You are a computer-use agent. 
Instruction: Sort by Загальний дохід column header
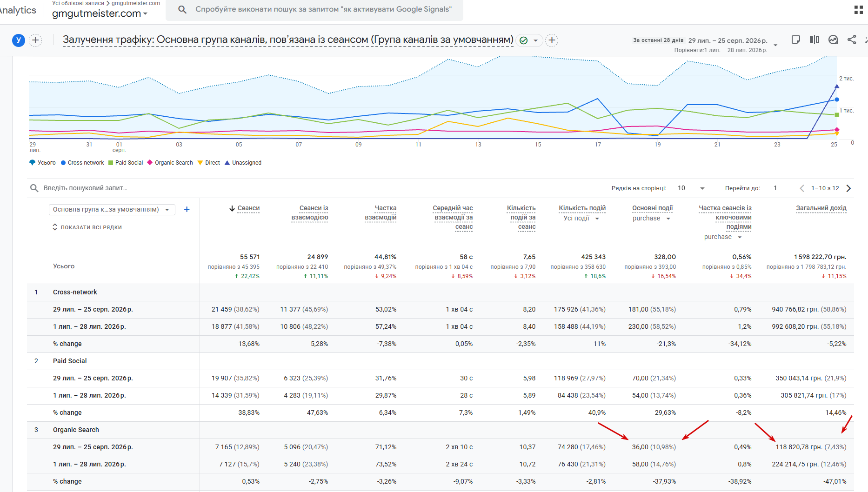[x=821, y=208]
